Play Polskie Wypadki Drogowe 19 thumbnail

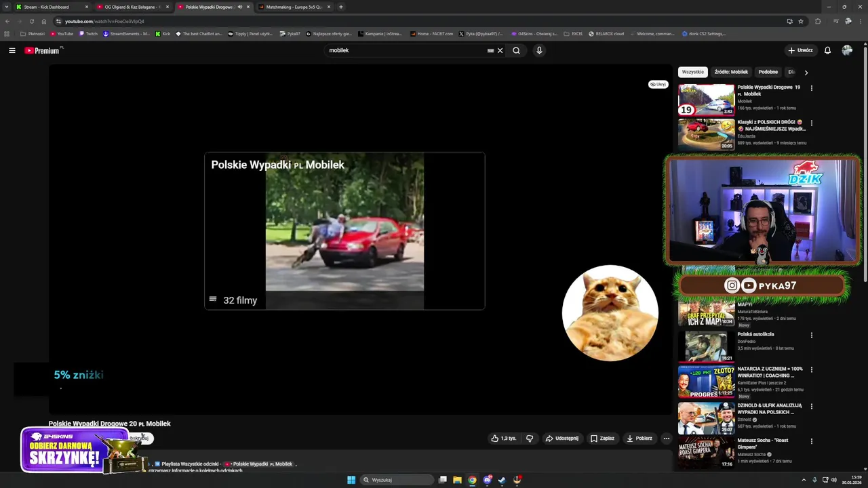click(x=707, y=100)
